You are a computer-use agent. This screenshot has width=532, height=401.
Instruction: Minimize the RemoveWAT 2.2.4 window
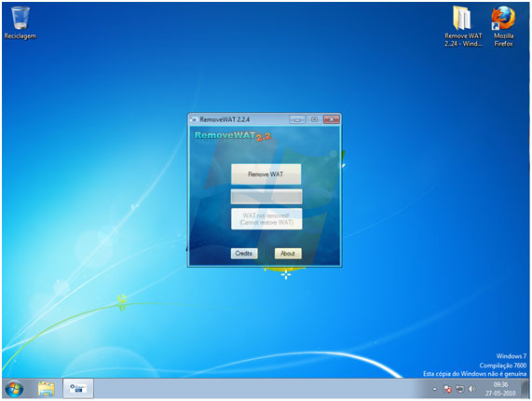(x=297, y=119)
